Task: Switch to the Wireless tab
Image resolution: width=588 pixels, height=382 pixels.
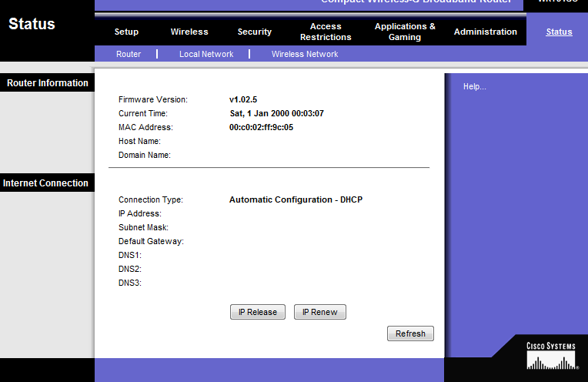Action: coord(189,32)
